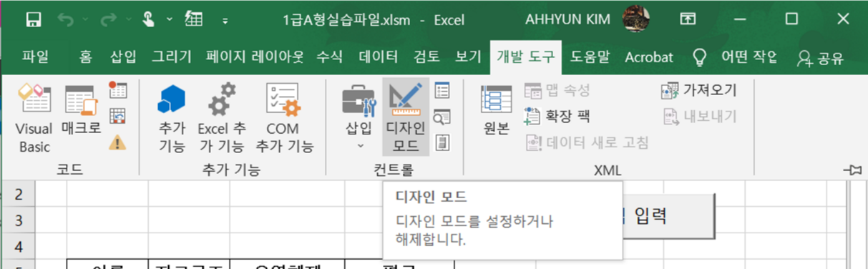Click the lightbulb tell-me icon
The height and width of the screenshot is (269, 868).
point(699,57)
